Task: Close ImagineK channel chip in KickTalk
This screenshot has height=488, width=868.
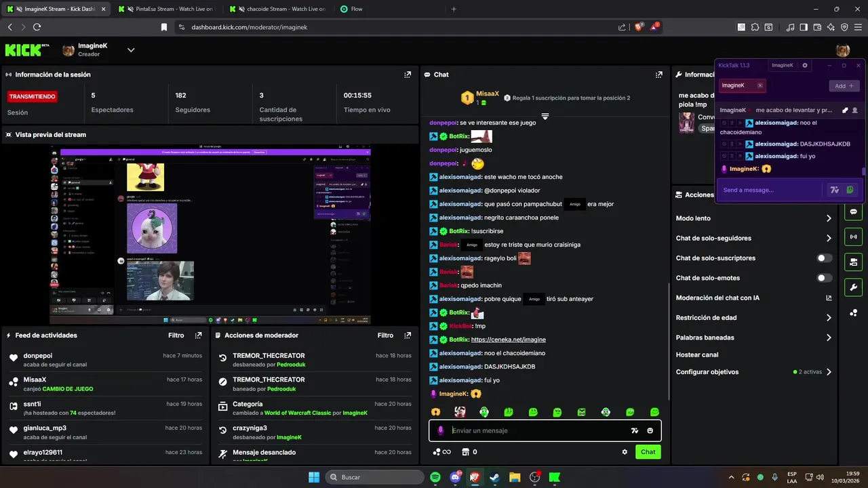Action: tap(760, 85)
